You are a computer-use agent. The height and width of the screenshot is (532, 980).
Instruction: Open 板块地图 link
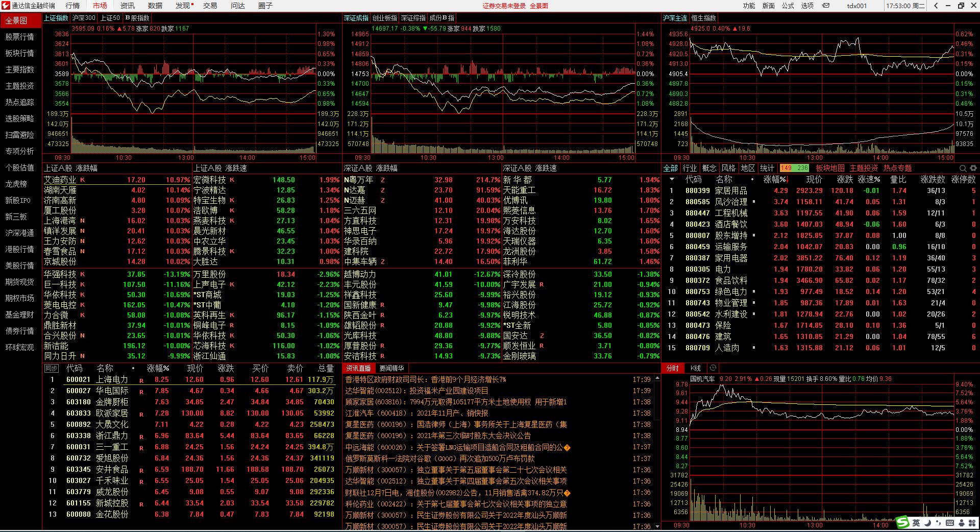pos(830,168)
